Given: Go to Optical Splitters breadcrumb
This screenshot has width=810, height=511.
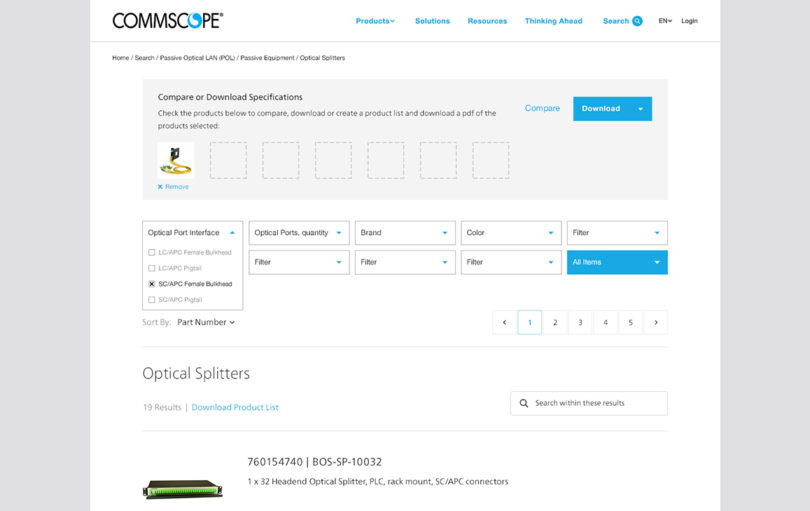Looking at the screenshot, I should [x=322, y=58].
